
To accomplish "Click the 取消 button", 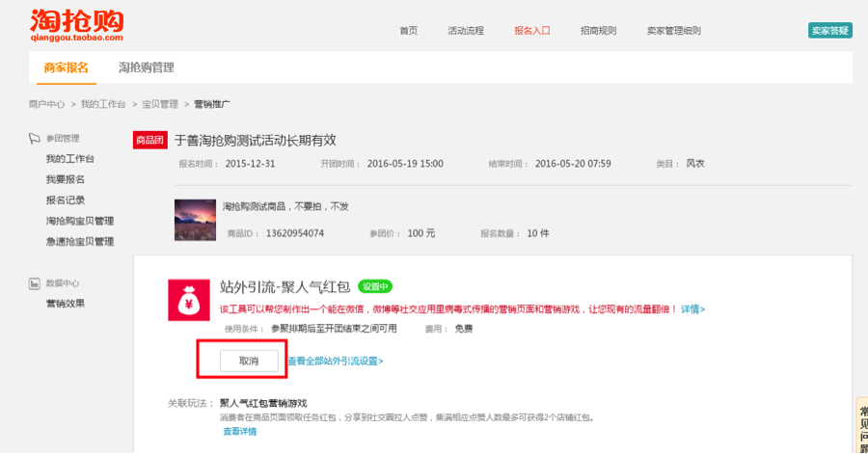I will (x=249, y=361).
